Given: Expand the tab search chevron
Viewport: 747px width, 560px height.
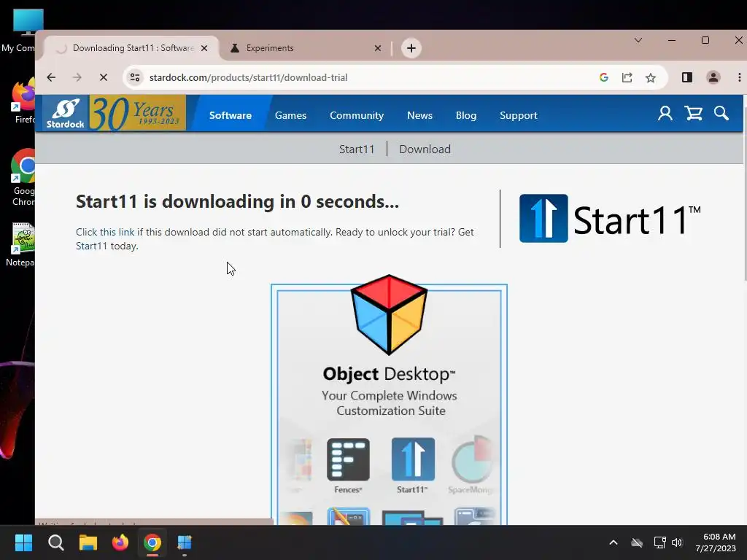Looking at the screenshot, I should point(638,40).
